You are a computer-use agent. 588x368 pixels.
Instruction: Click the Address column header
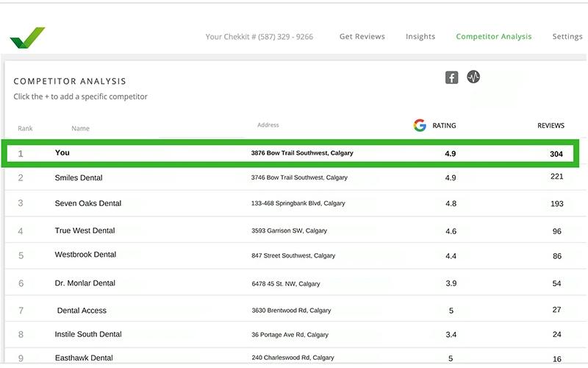pyautogui.click(x=268, y=125)
